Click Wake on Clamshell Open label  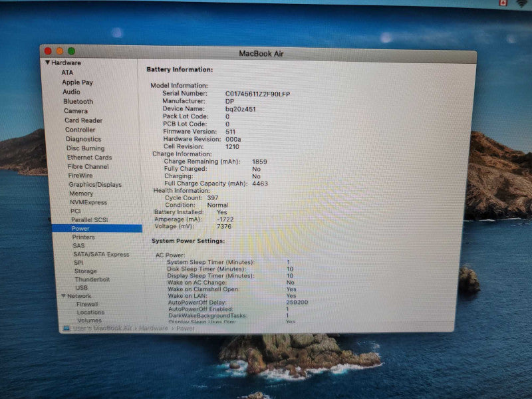pyautogui.click(x=203, y=289)
